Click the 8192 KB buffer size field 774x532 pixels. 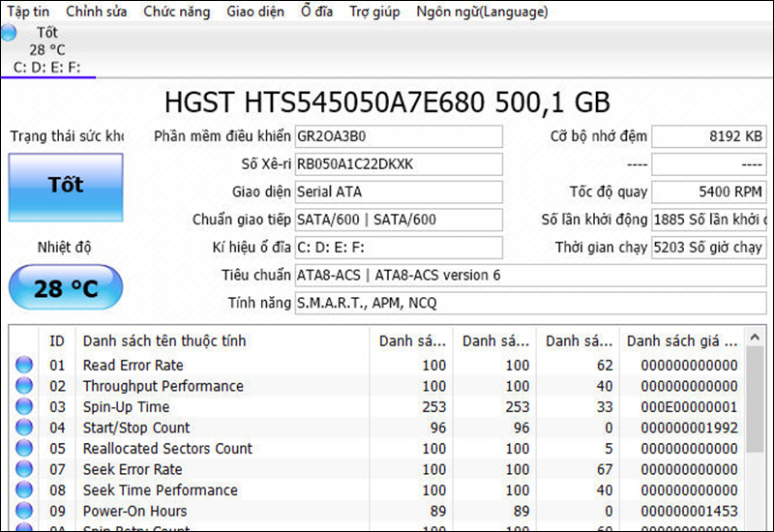pyautogui.click(x=709, y=136)
